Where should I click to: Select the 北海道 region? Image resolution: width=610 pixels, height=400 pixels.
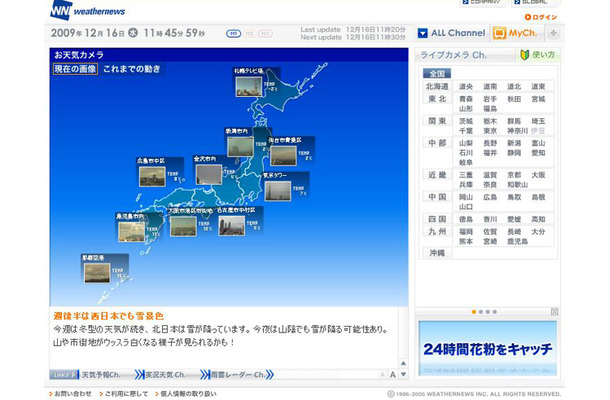coord(437,86)
